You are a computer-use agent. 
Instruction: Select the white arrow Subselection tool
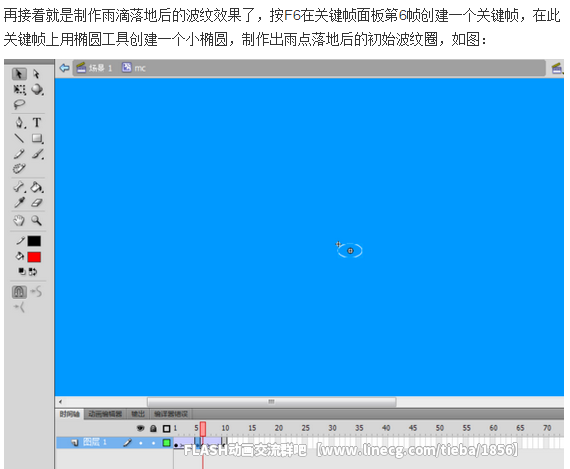click(x=36, y=74)
